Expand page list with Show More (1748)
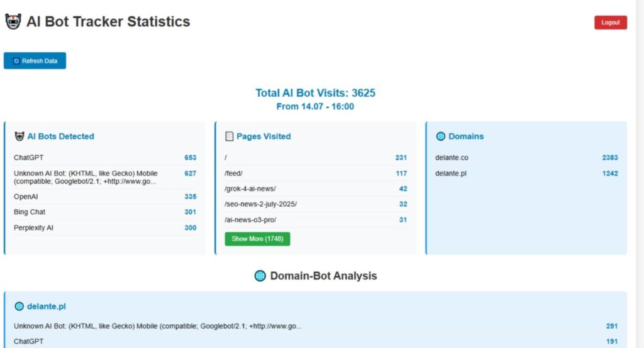The width and height of the screenshot is (644, 348). coord(257,239)
